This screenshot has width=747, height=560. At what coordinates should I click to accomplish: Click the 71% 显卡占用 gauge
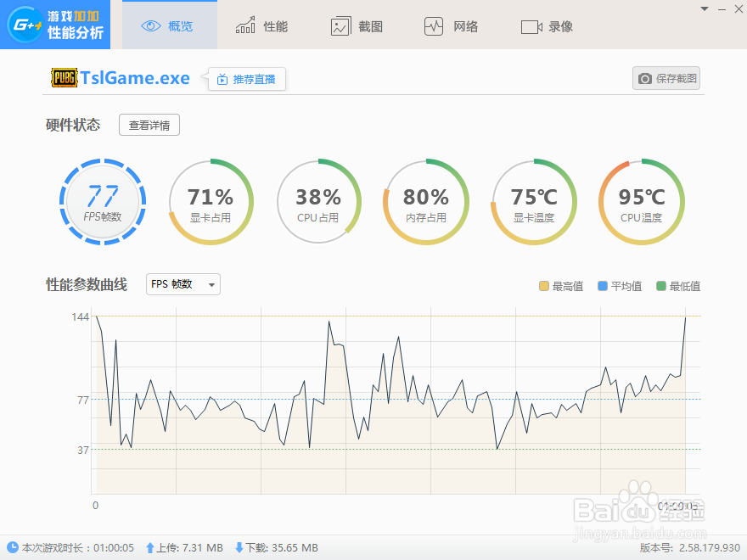[x=211, y=201]
